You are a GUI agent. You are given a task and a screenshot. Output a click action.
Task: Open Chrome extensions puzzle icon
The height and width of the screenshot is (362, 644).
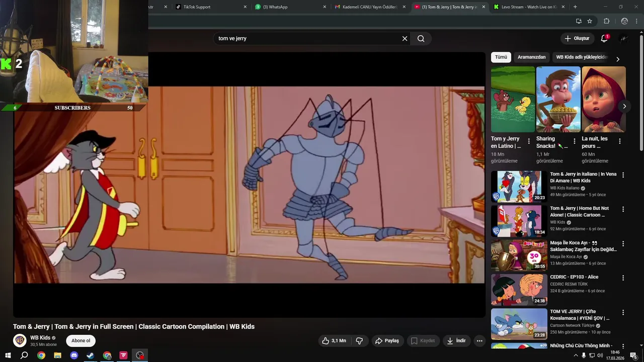[606, 21]
